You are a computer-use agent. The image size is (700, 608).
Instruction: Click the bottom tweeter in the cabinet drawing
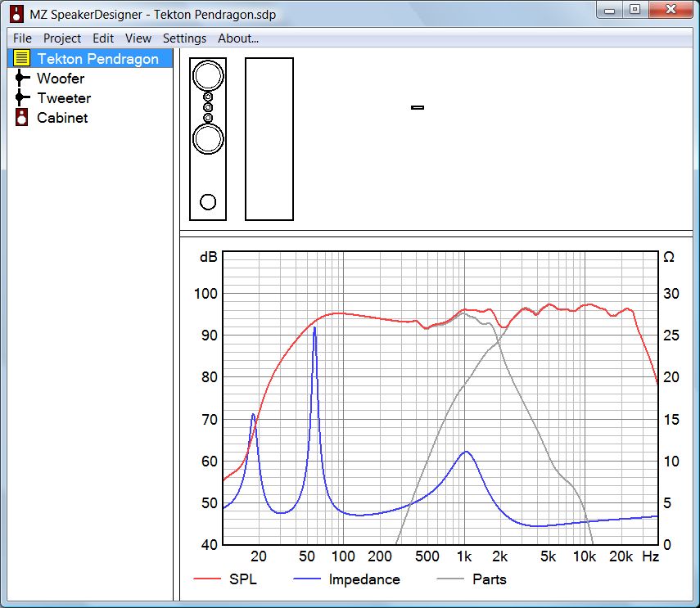(208, 118)
